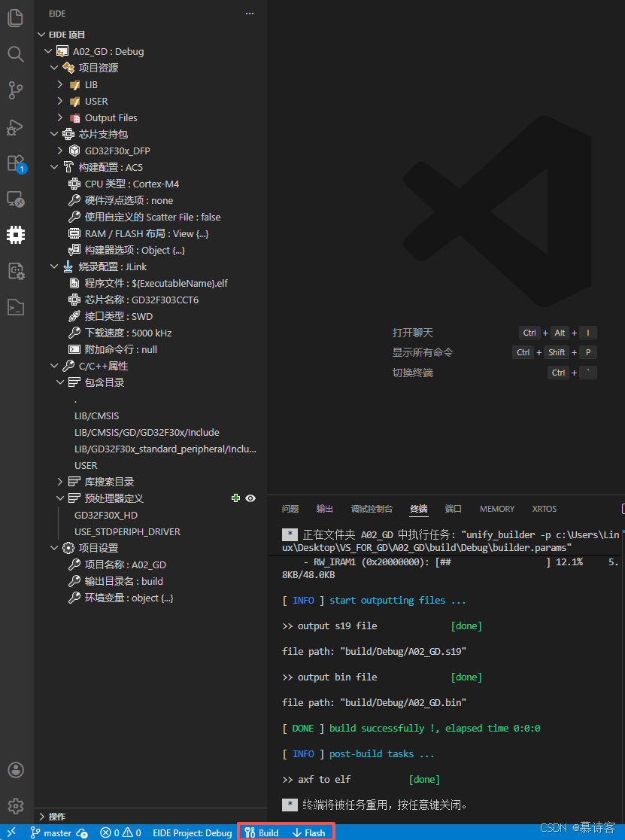Click the cloud sync icon next to master

point(82,832)
